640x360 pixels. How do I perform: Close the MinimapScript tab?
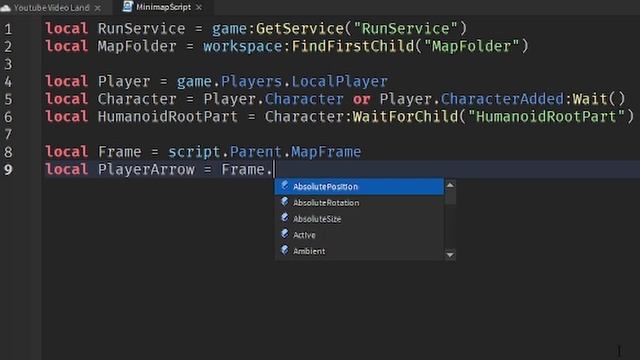click(199, 7)
